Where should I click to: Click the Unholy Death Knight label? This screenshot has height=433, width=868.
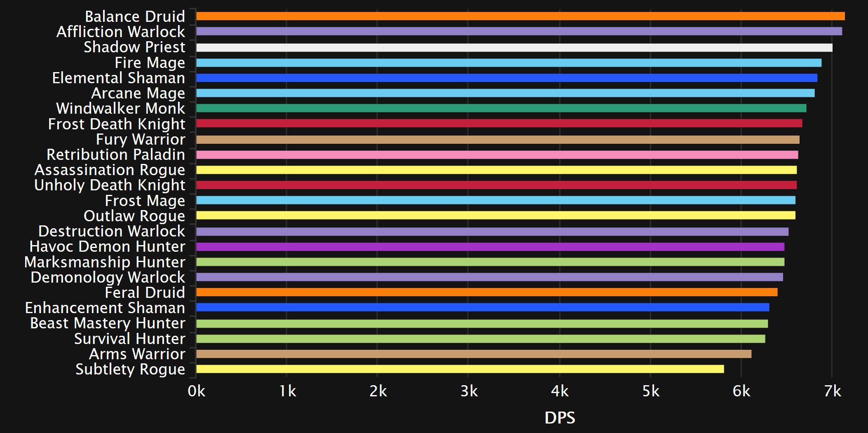pyautogui.click(x=110, y=185)
